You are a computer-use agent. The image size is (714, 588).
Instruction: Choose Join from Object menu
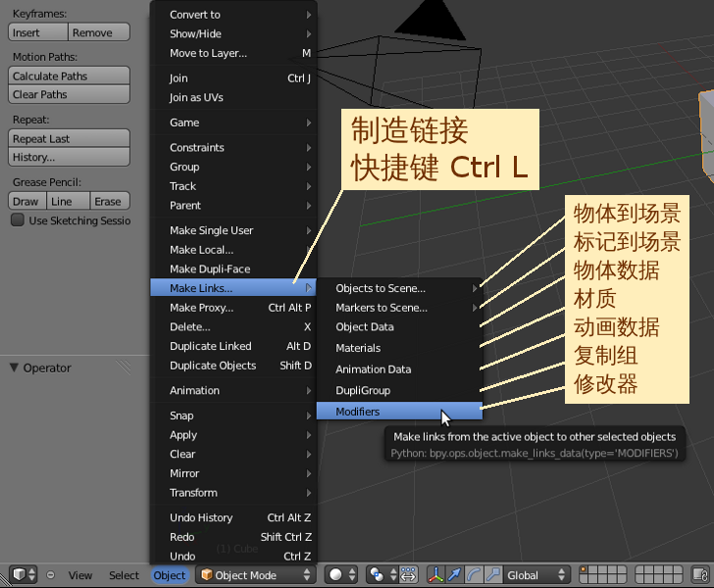(x=233, y=78)
